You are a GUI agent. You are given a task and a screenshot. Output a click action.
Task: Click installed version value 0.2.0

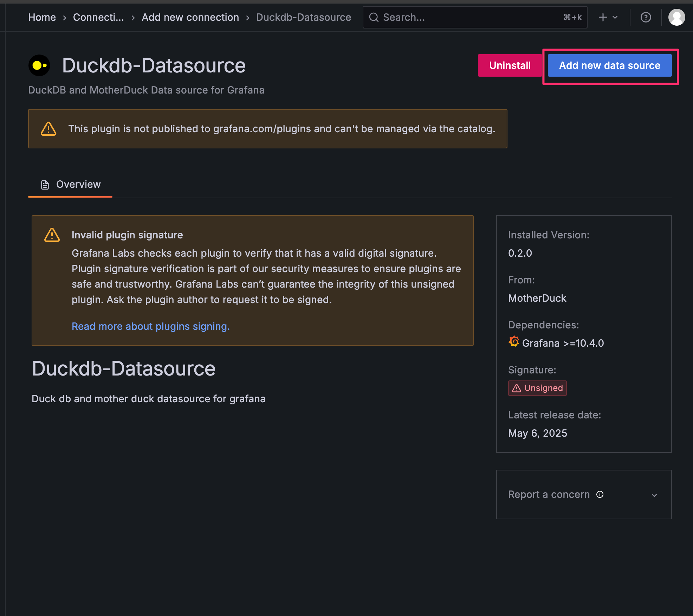[520, 253]
